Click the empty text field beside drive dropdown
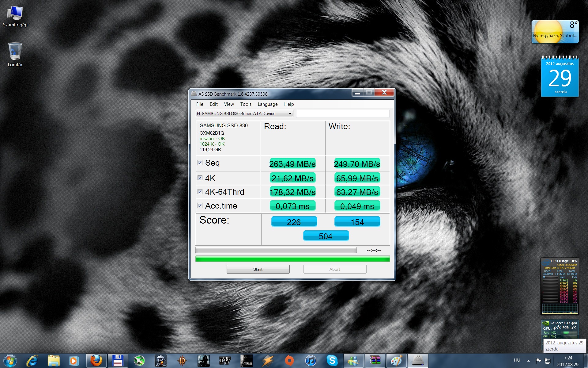The height and width of the screenshot is (368, 588). pyautogui.click(x=343, y=114)
